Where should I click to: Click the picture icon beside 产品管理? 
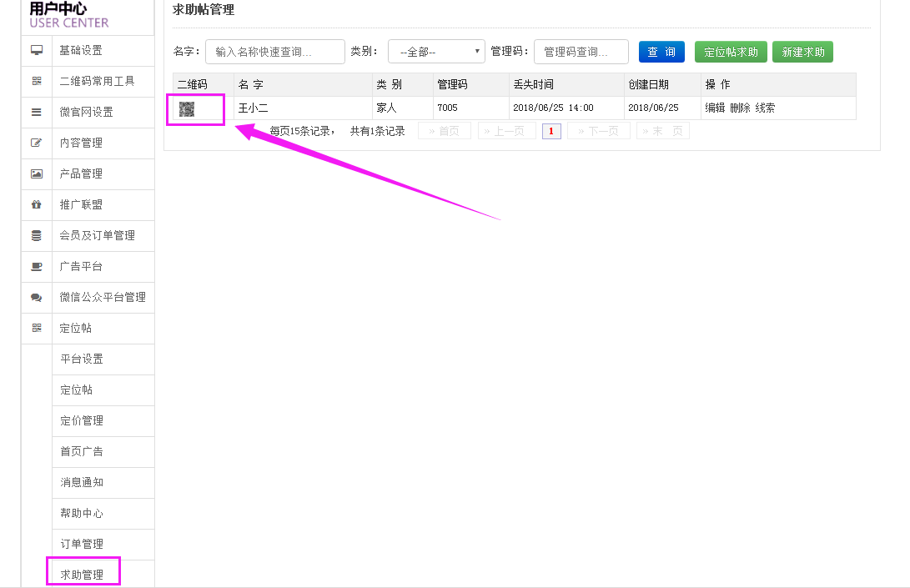[x=37, y=173]
